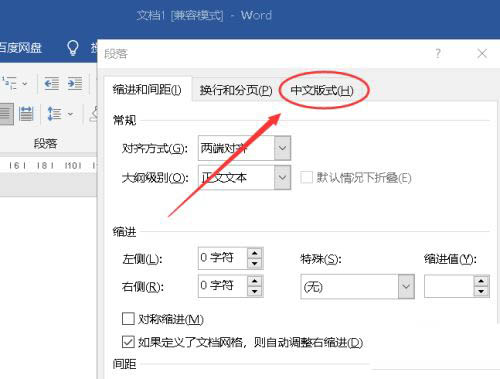Click the increase indent icon
Image resolution: width=500 pixels, height=379 pixels.
click(75, 83)
